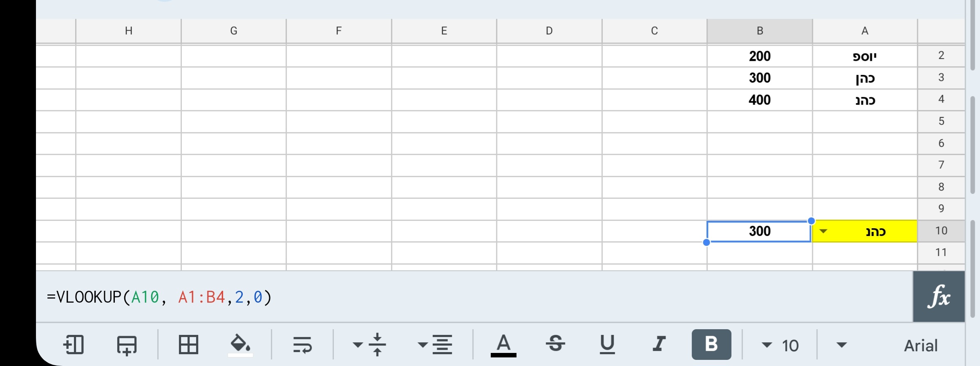Apply italic formatting
This screenshot has height=366, width=980.
(658, 344)
